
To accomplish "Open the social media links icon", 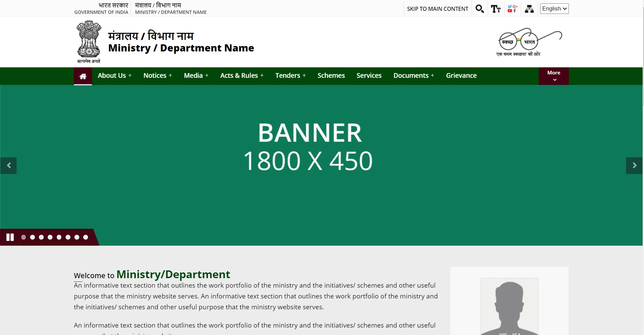I will (x=512, y=9).
